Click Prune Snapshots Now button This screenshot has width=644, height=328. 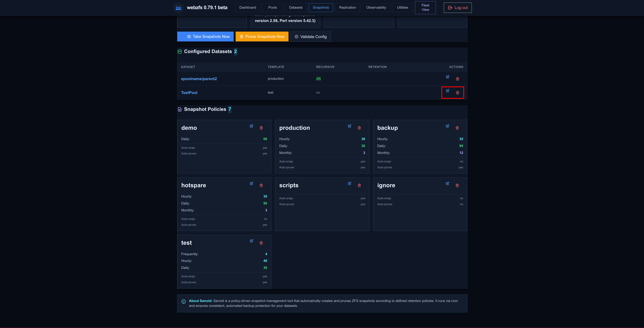coord(262,37)
